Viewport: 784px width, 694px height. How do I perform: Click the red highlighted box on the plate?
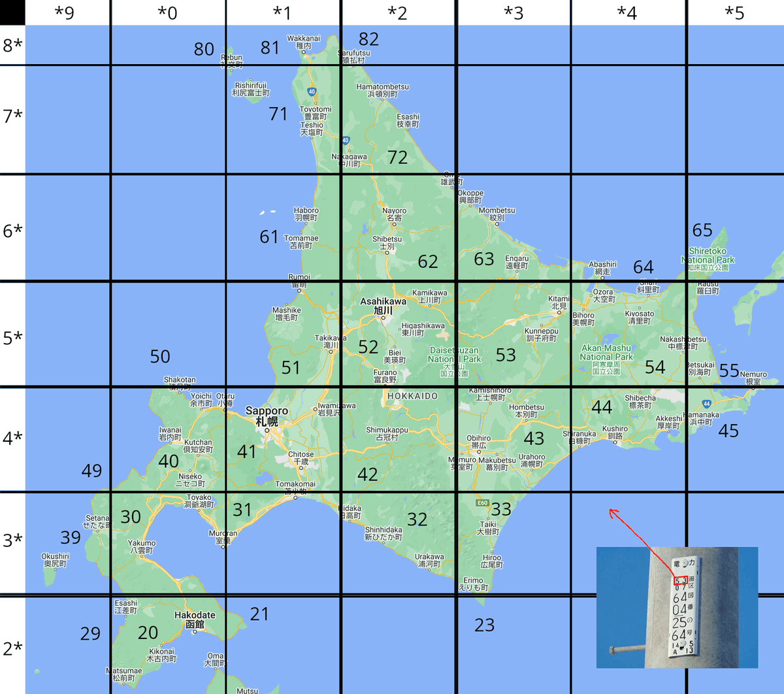pos(680,580)
